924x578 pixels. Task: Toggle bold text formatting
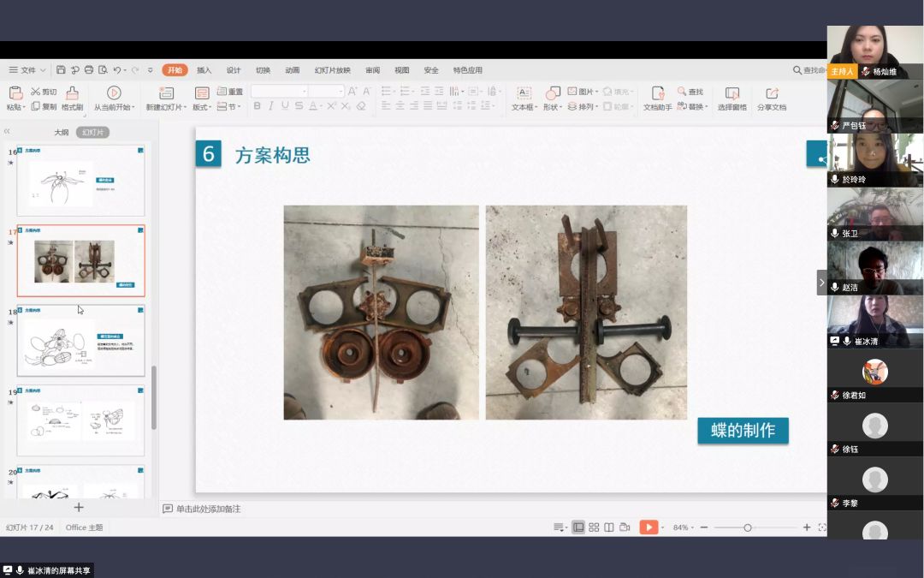click(x=257, y=106)
